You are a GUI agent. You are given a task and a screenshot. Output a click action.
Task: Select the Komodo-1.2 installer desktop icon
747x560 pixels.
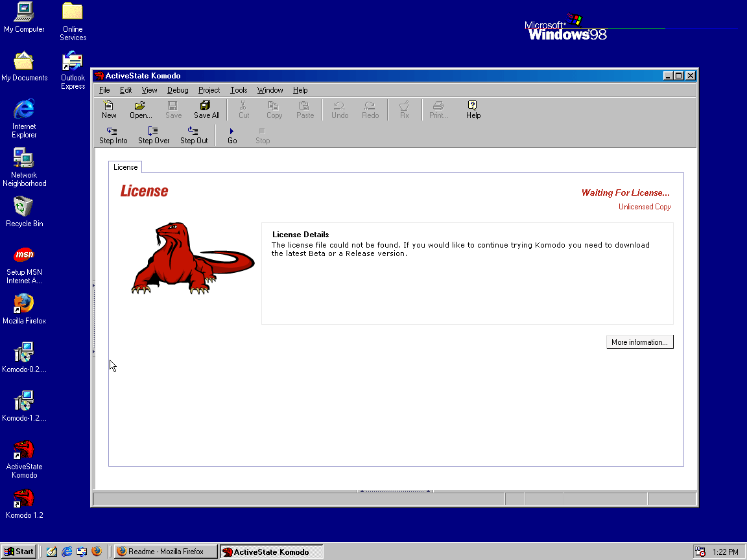[x=24, y=406]
